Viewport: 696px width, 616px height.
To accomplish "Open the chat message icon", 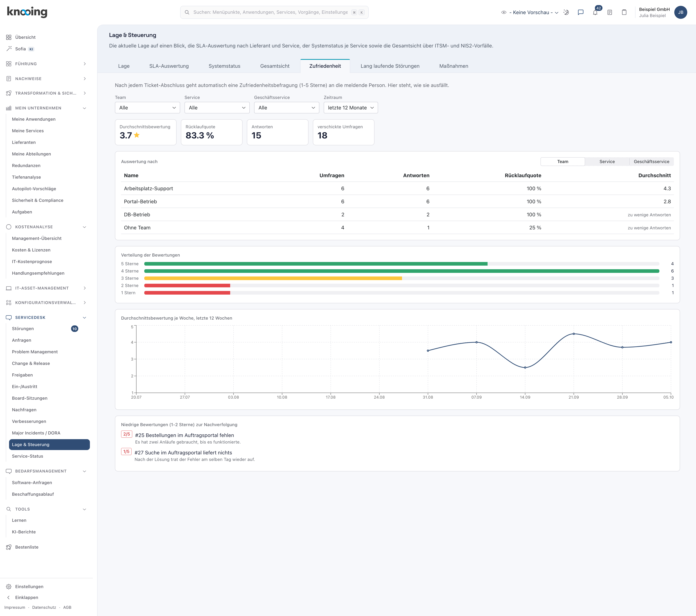I will (x=581, y=12).
